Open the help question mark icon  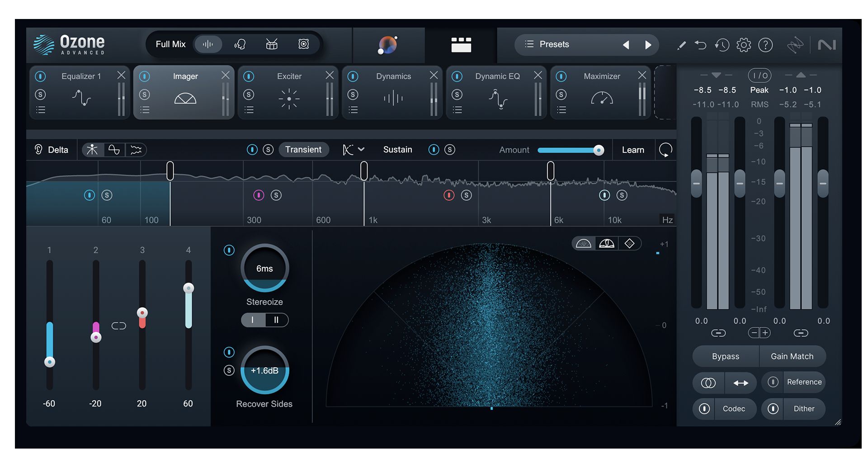coord(765,45)
